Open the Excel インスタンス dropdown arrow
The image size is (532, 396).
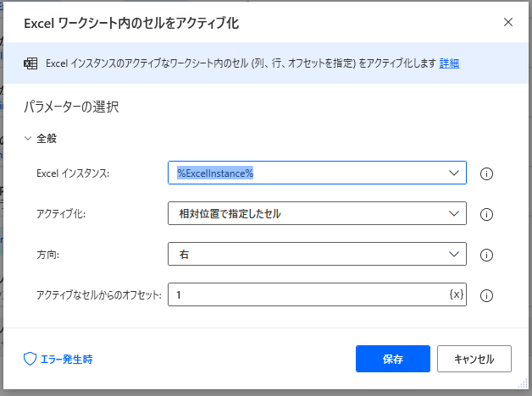click(454, 173)
